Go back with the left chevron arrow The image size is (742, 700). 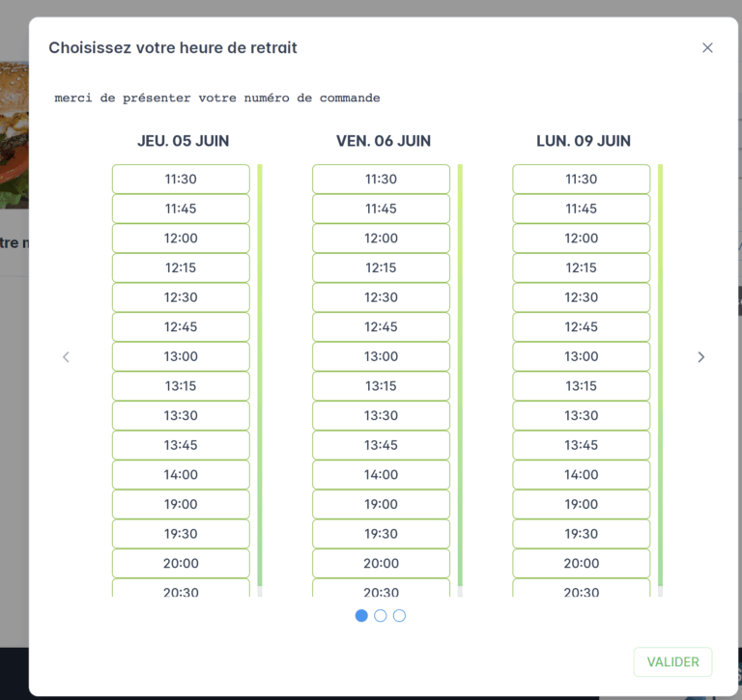pyautogui.click(x=66, y=356)
